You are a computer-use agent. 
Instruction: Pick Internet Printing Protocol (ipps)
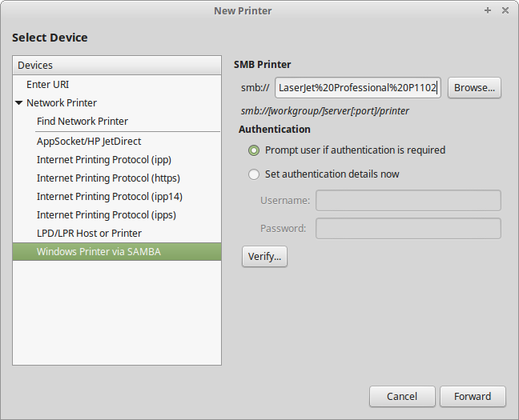107,214
